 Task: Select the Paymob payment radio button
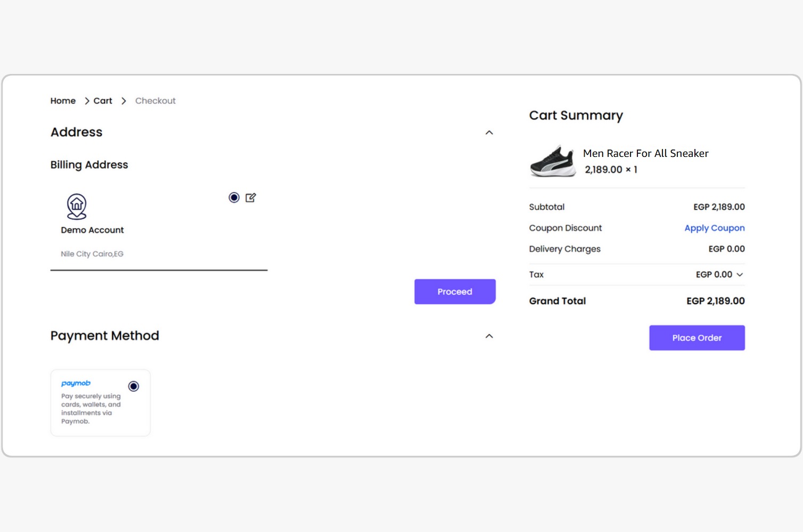click(x=134, y=386)
